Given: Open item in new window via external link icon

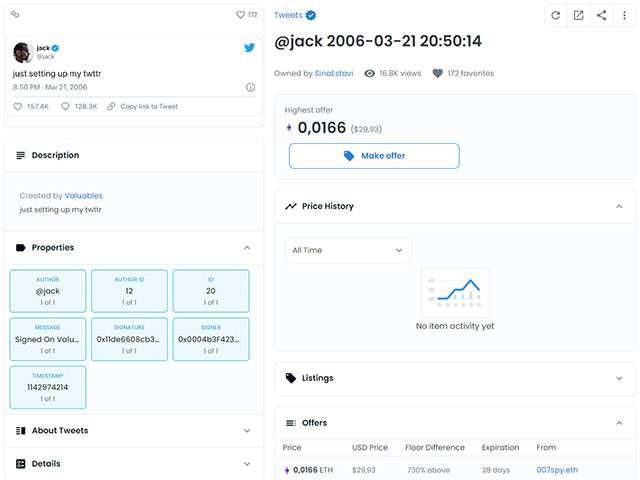Looking at the screenshot, I should (x=578, y=16).
